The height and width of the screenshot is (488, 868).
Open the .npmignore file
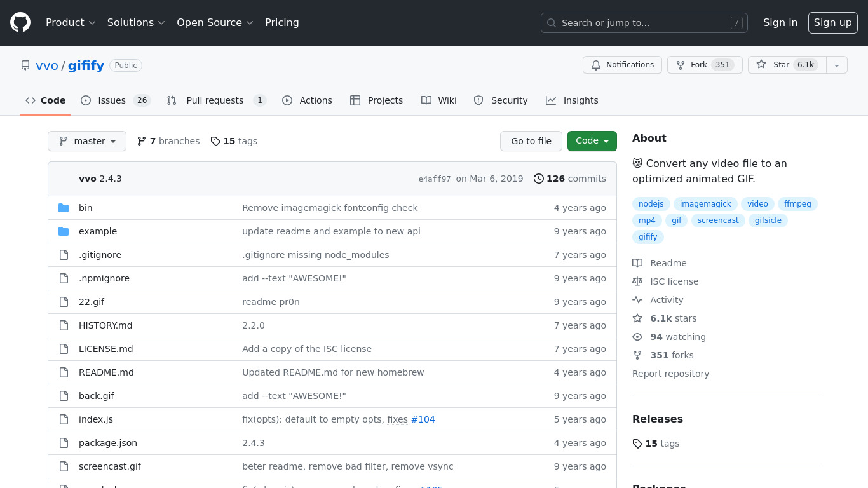(x=104, y=278)
